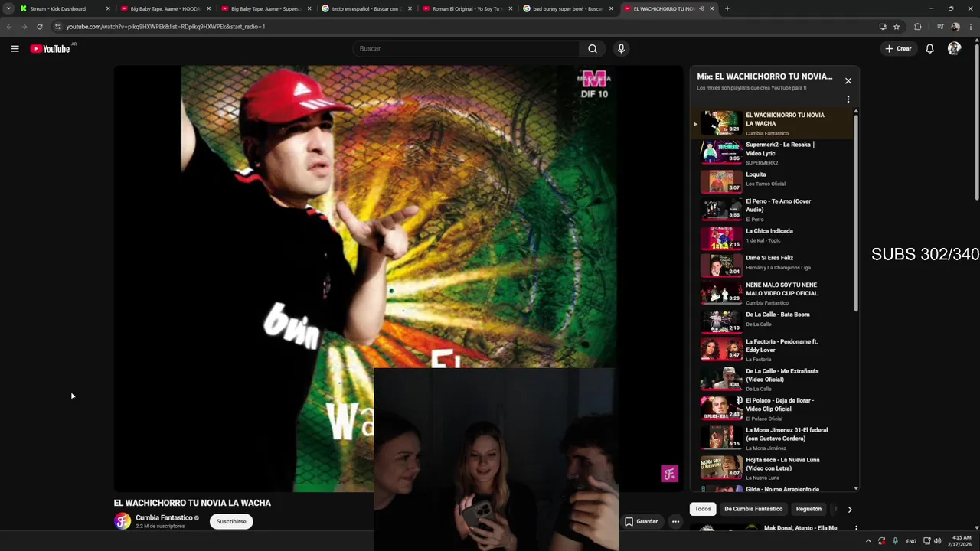The image size is (980, 551).
Task: Click the channel watermark in video corner
Action: tap(669, 474)
